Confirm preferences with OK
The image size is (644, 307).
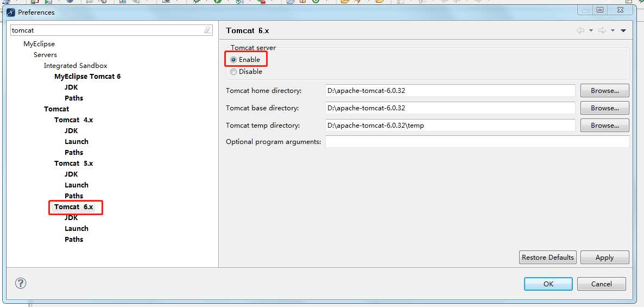(x=548, y=284)
